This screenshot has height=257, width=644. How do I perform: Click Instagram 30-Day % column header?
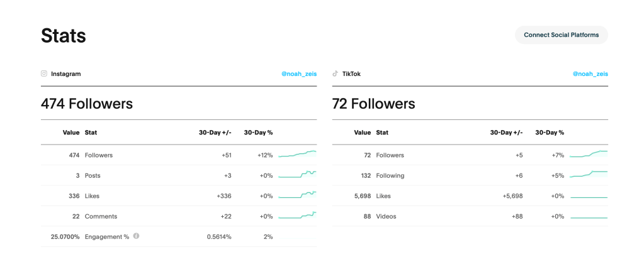click(x=258, y=133)
